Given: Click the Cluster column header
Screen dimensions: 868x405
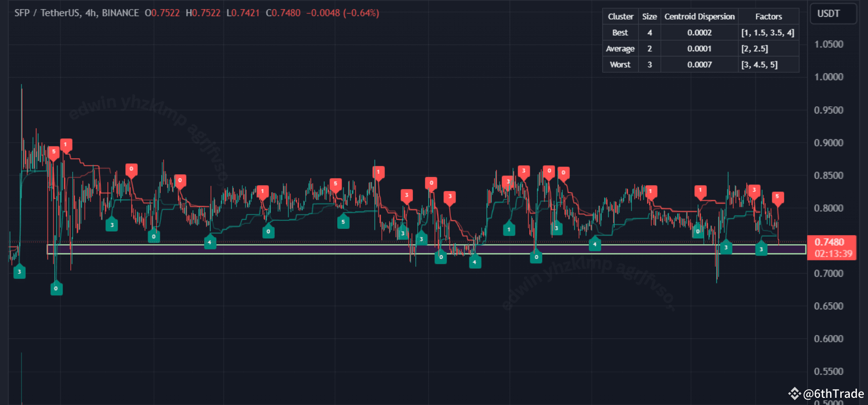Looking at the screenshot, I should 621,16.
